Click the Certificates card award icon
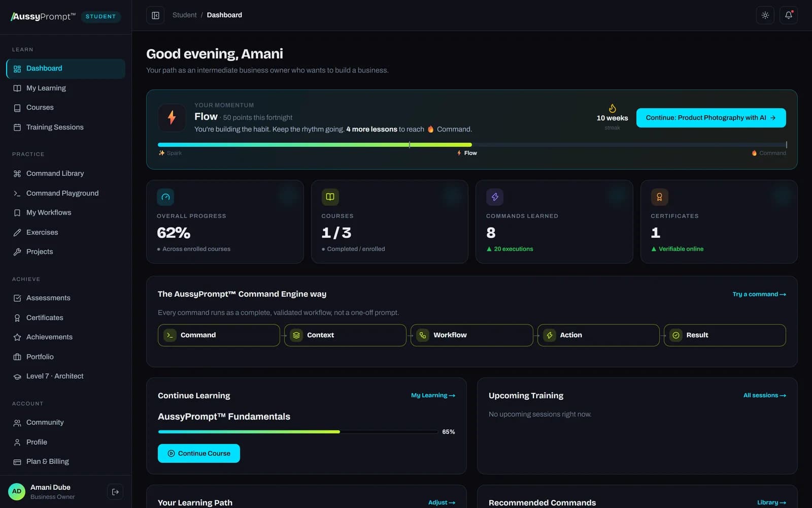812x508 pixels. 659,197
